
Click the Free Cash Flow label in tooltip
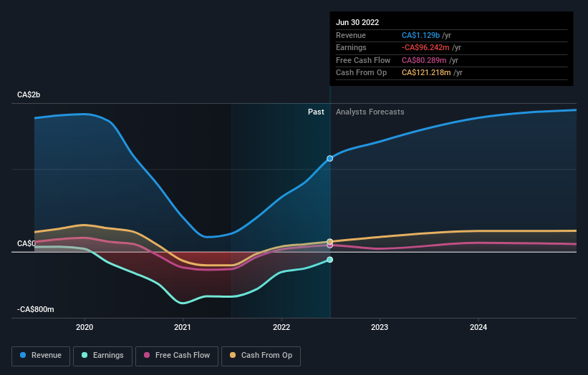tap(363, 60)
